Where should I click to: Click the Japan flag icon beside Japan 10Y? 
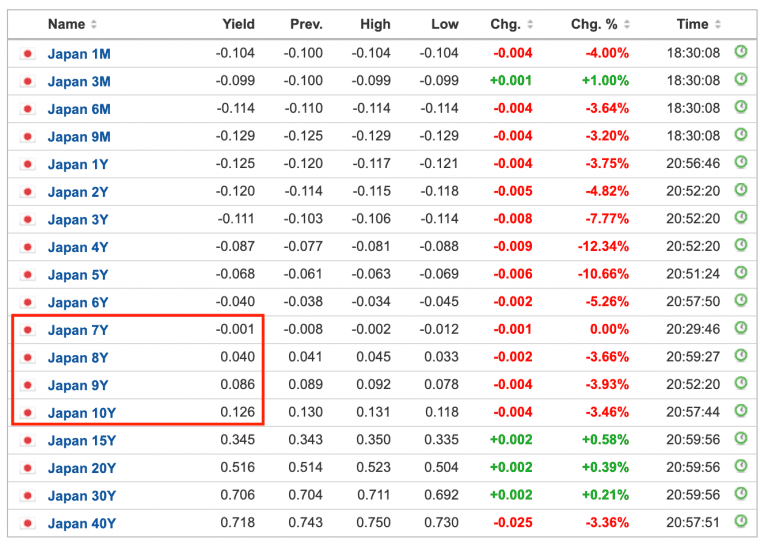click(28, 413)
